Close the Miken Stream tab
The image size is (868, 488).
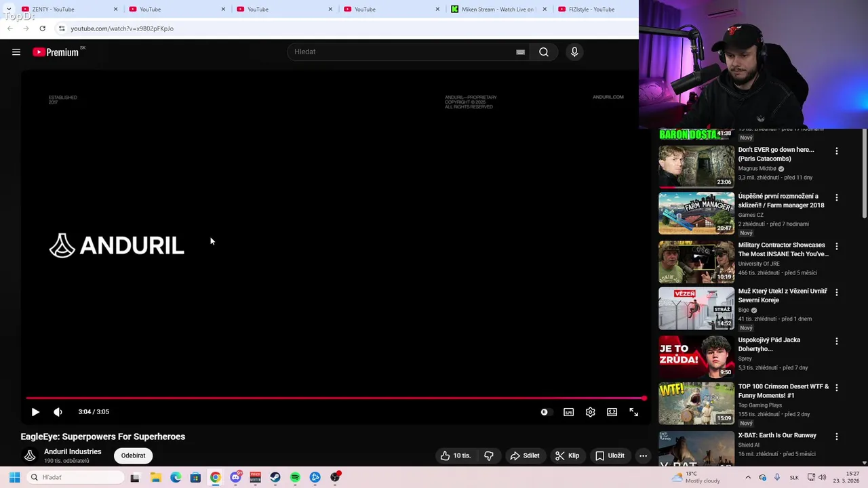point(544,9)
